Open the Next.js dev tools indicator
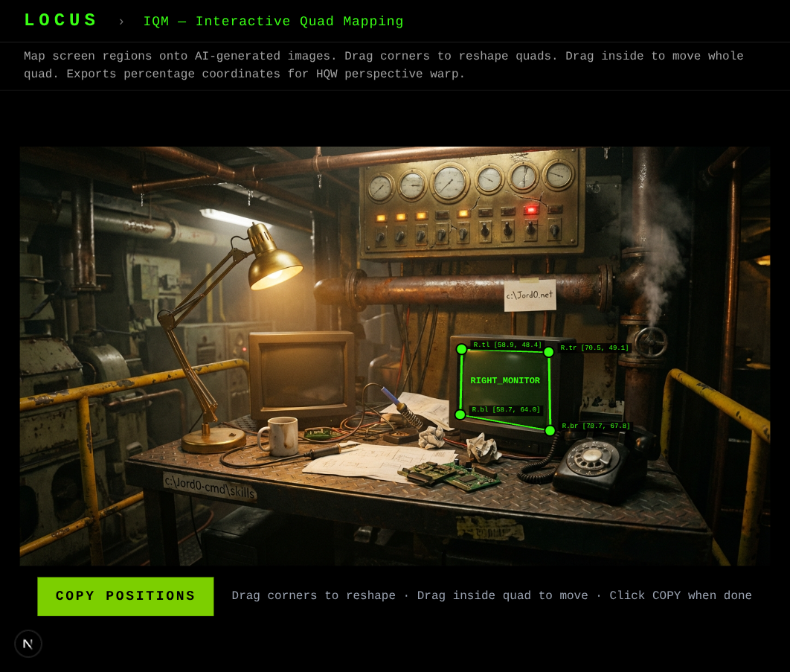The image size is (790, 672). pos(28,644)
